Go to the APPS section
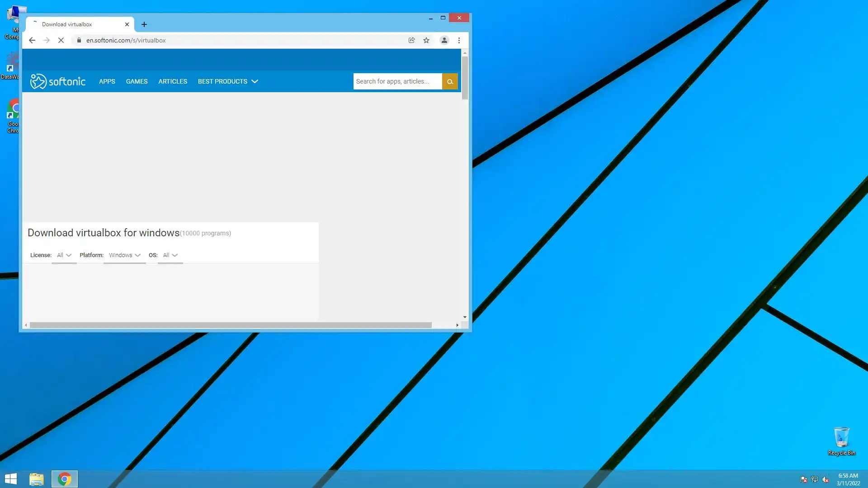 click(x=107, y=81)
